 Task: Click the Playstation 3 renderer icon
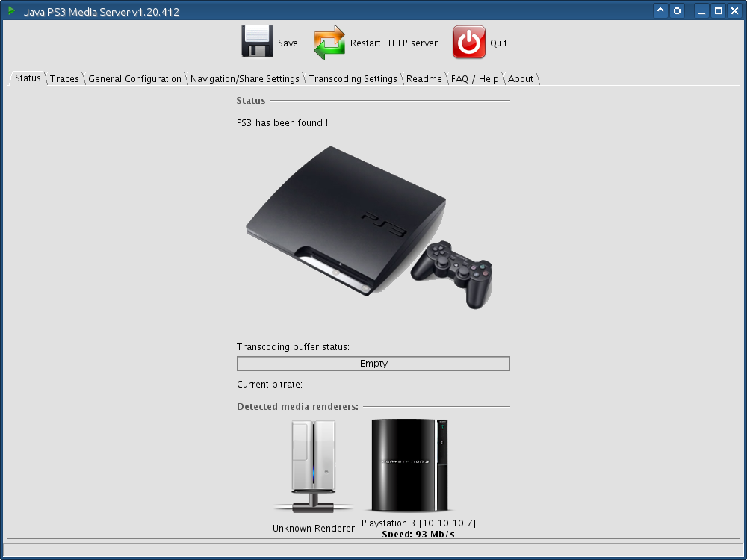pyautogui.click(x=410, y=465)
